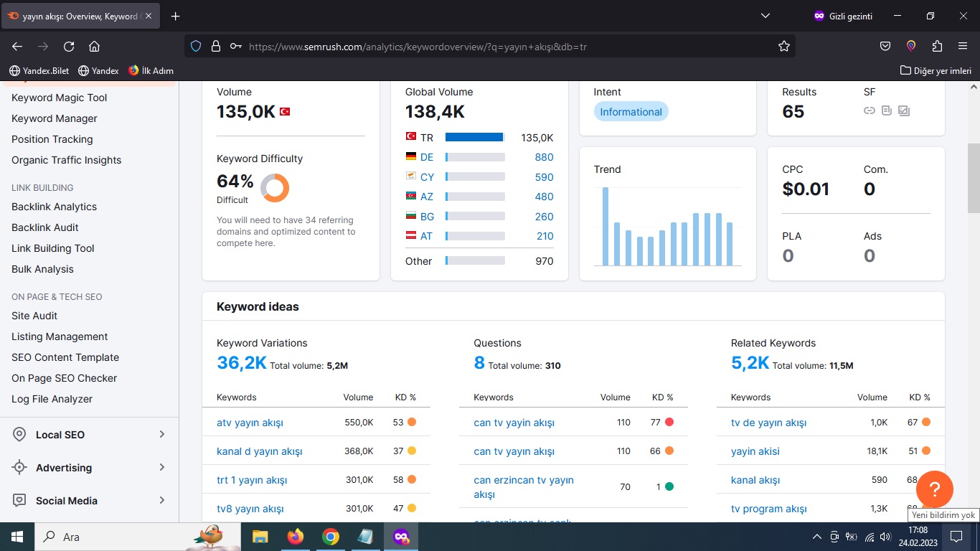Open the 36,2K Keyword Variations link
The width and height of the screenshot is (980, 551).
point(242,363)
